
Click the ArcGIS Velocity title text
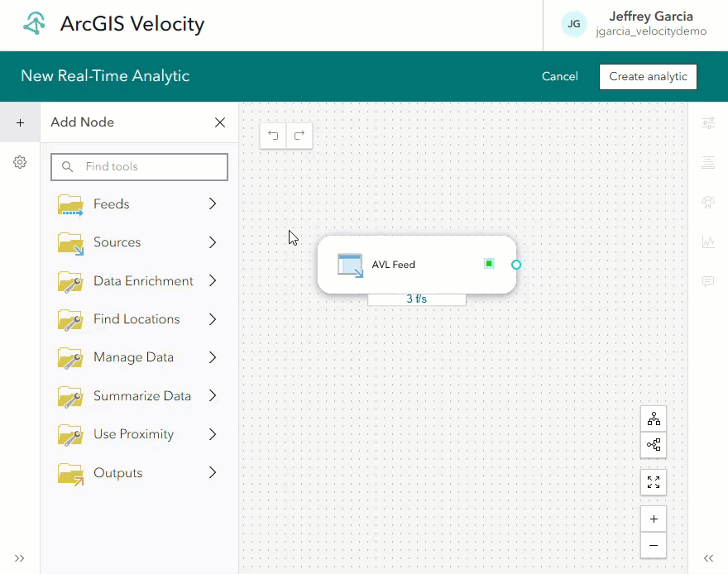132,24
